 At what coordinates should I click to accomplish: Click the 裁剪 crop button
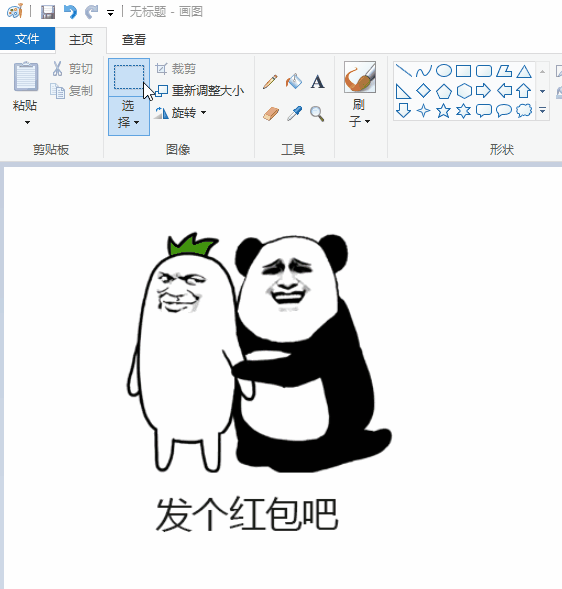click(175, 69)
